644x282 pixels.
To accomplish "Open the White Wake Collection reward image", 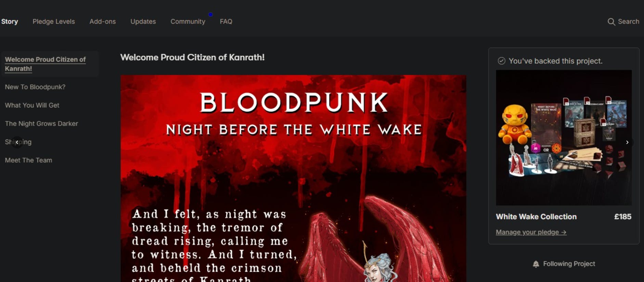I will pos(564,138).
